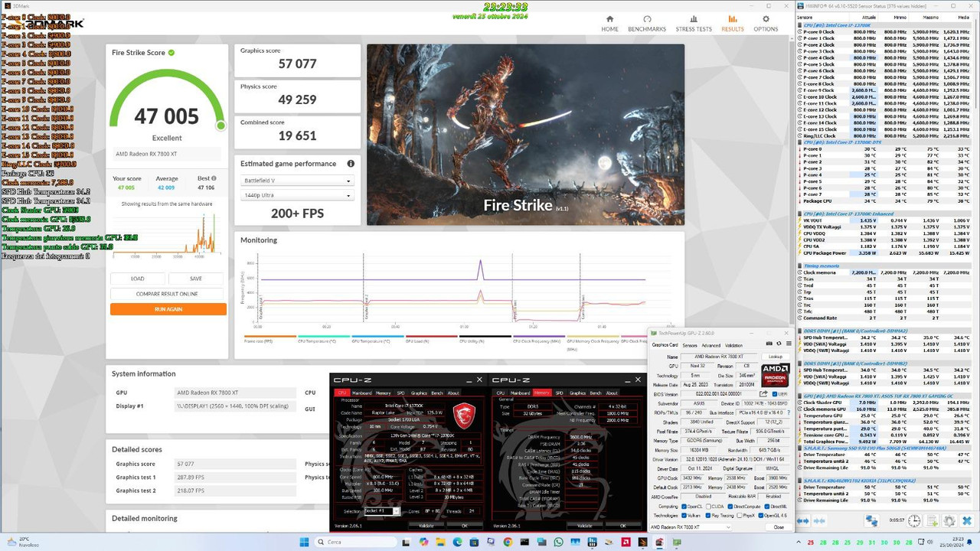The height and width of the screenshot is (551, 980).
Task: Select the SPD tab in right CPU-Z window
Action: click(559, 393)
